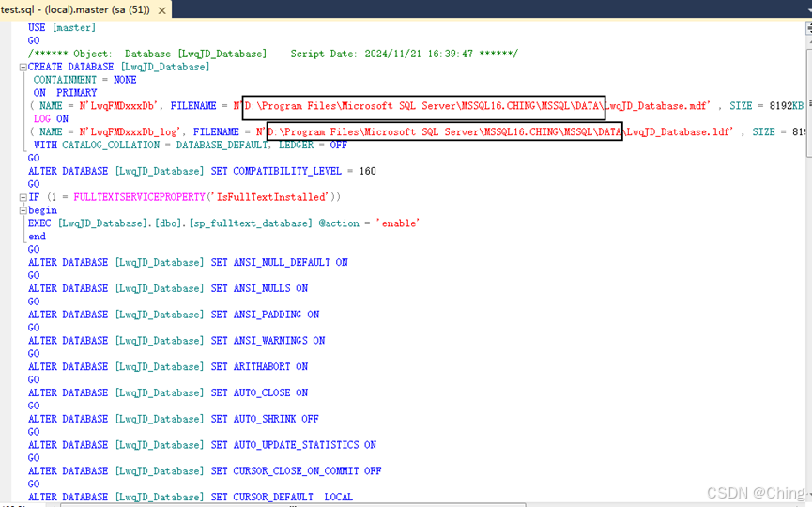The image size is (812, 507).
Task: Click the 'SET ANSI_NULLS ON' statement
Action: click(x=259, y=288)
